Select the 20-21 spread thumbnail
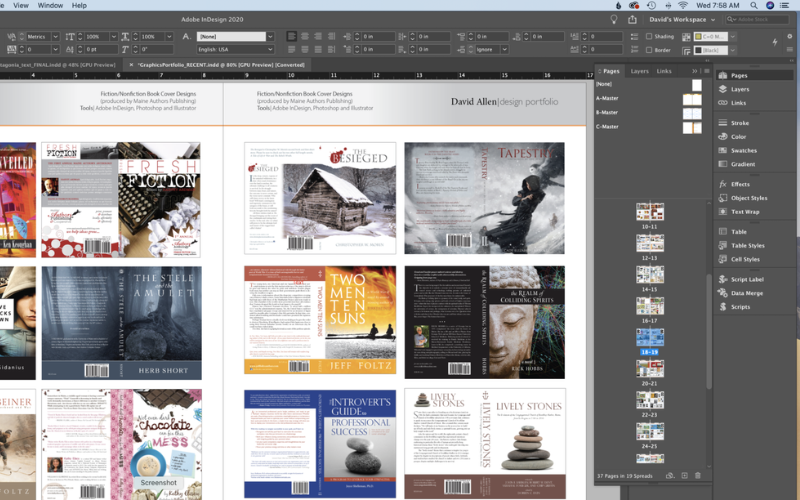Image resolution: width=800 pixels, height=500 pixels. (x=650, y=369)
